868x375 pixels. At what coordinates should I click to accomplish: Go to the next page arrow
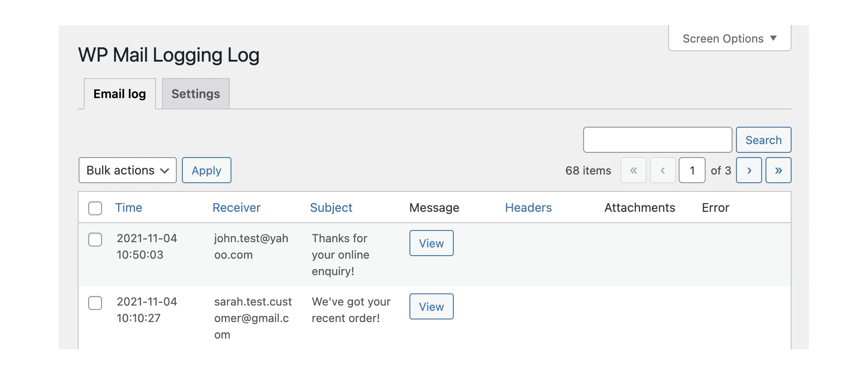(x=749, y=170)
